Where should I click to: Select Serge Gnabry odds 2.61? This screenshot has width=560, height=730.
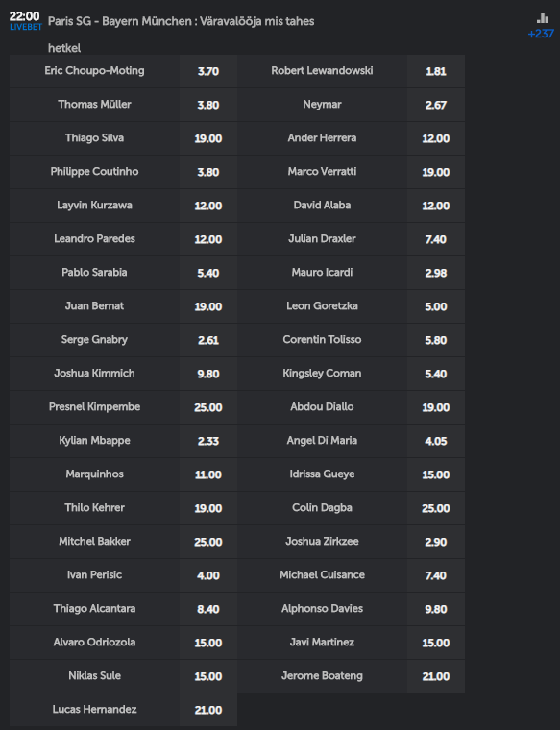pyautogui.click(x=208, y=340)
